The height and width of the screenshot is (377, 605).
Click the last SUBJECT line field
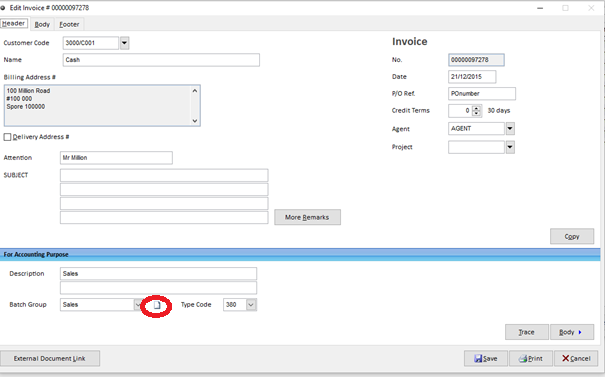(x=164, y=218)
